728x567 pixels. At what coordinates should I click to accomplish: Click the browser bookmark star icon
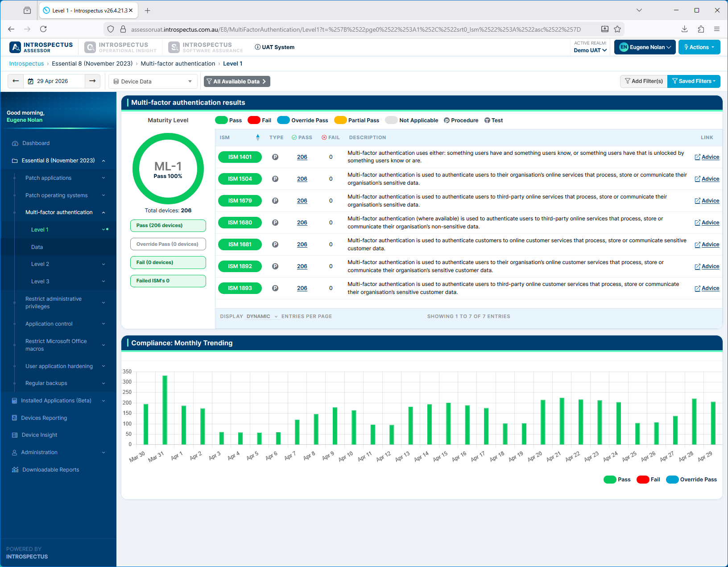pos(617,29)
